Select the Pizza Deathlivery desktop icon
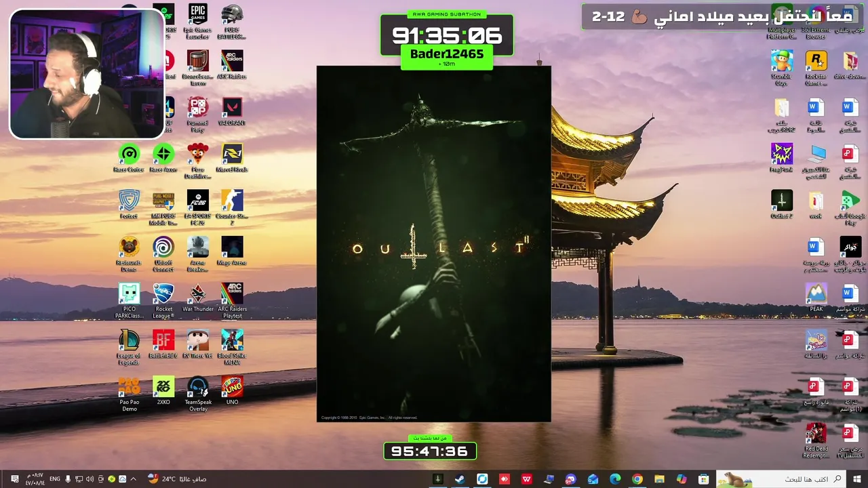The height and width of the screenshot is (488, 868). pos(197,161)
